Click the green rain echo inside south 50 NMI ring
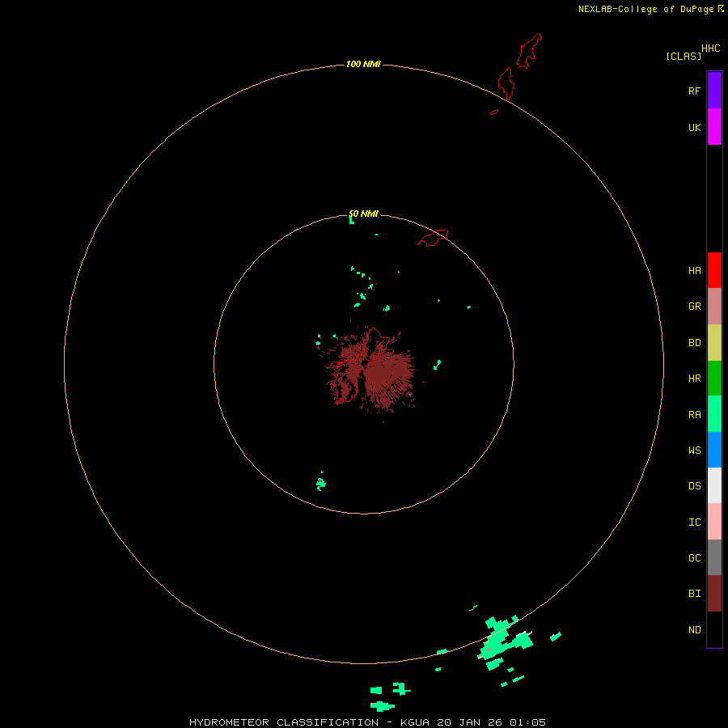 [320, 483]
